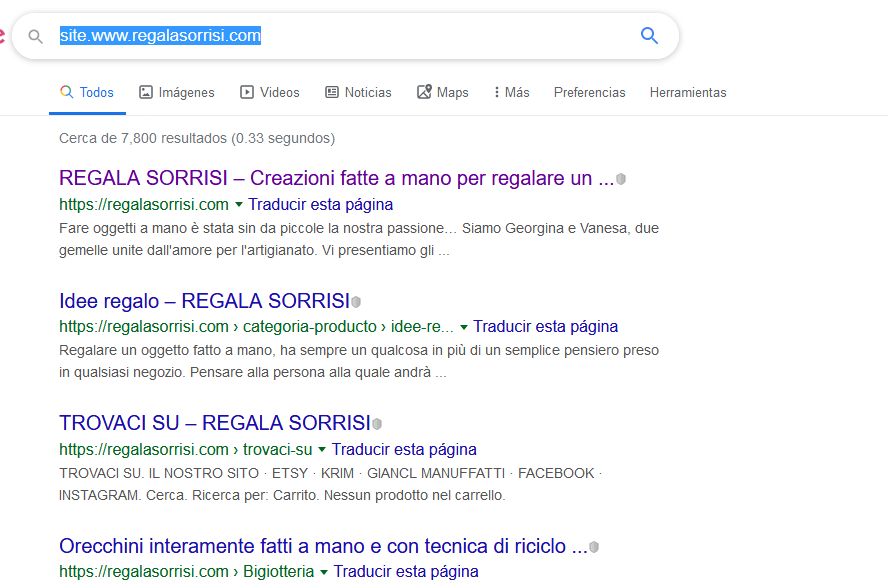The width and height of the screenshot is (888, 582).
Task: Expand dropdown arrow next to trovaci-su URL
Action: click(322, 450)
